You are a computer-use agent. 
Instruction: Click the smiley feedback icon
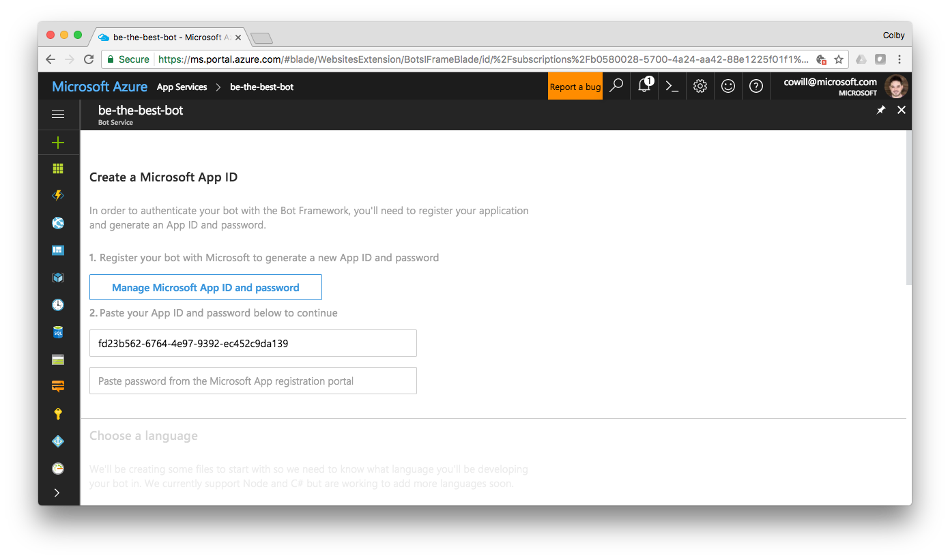pos(728,86)
